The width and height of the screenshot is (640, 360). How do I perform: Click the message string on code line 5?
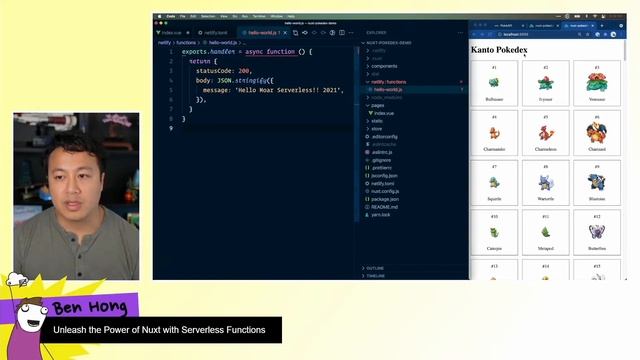click(289, 90)
